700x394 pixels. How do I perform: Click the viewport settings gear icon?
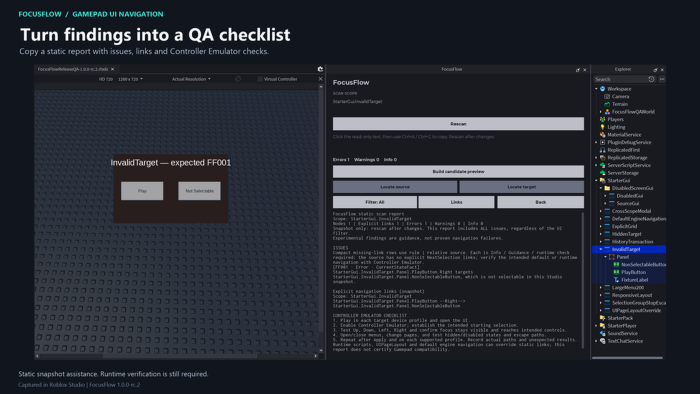320,69
